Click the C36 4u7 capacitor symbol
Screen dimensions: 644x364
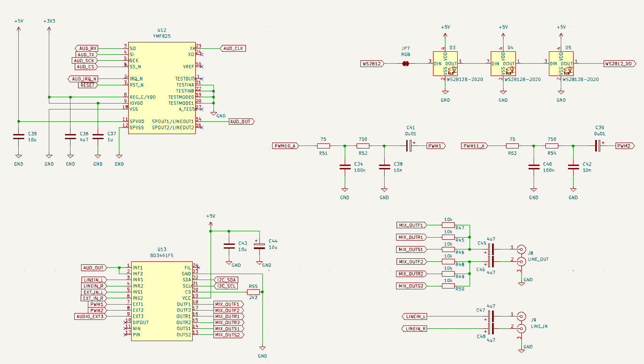70,137
